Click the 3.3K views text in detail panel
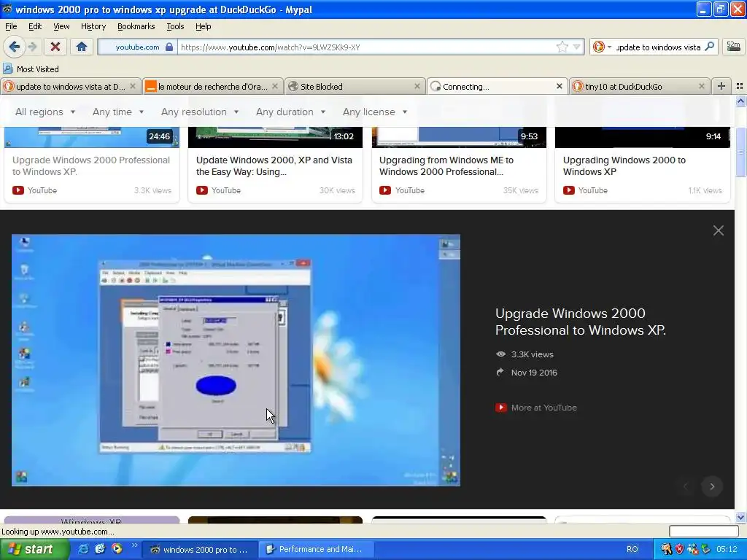 532,354
